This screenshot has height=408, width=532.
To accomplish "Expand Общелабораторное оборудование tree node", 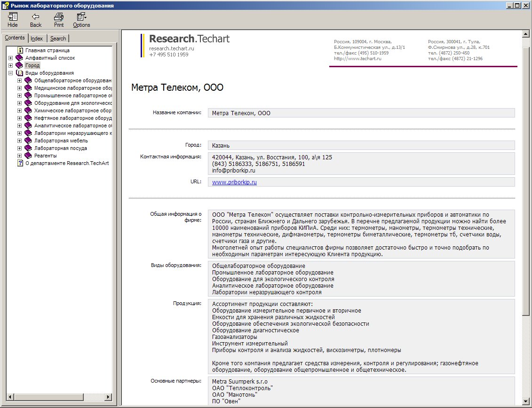I will click(x=19, y=80).
